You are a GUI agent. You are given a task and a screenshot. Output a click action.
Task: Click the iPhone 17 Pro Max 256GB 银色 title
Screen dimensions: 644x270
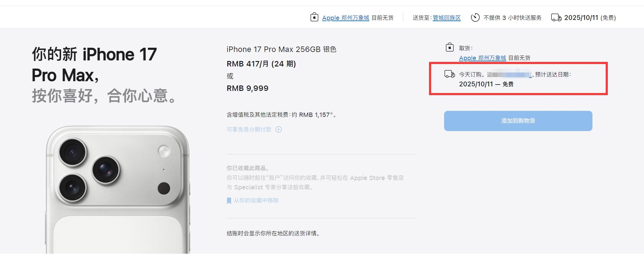[x=281, y=49]
